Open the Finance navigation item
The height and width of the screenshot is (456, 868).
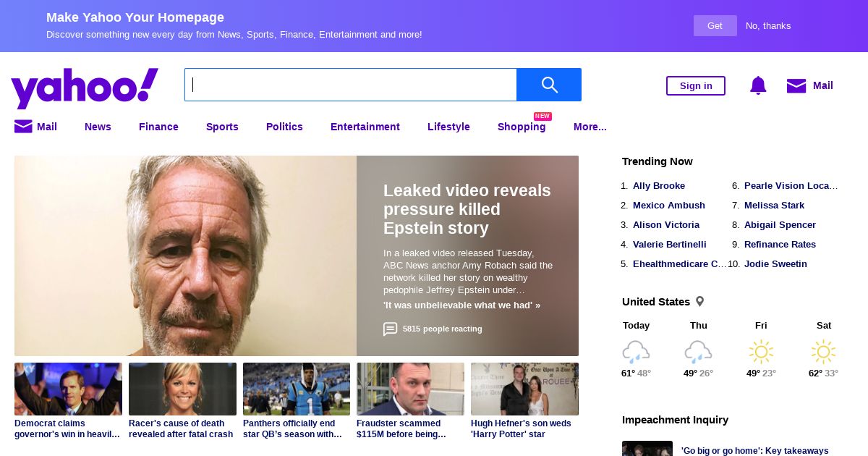(x=158, y=127)
